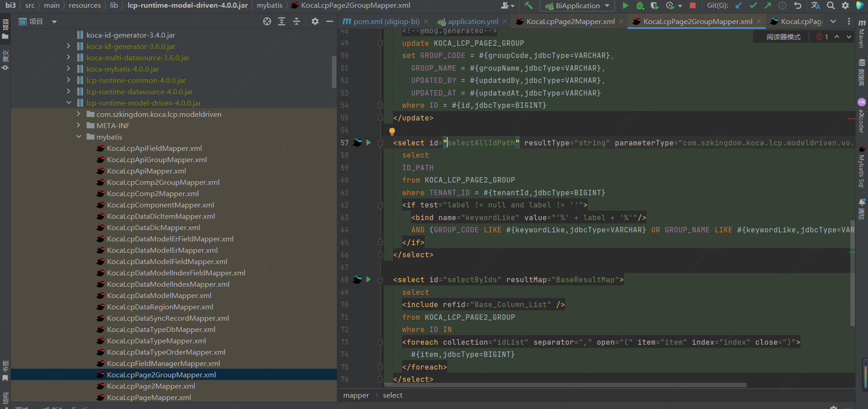Expand the META-INF folder

coord(79,125)
